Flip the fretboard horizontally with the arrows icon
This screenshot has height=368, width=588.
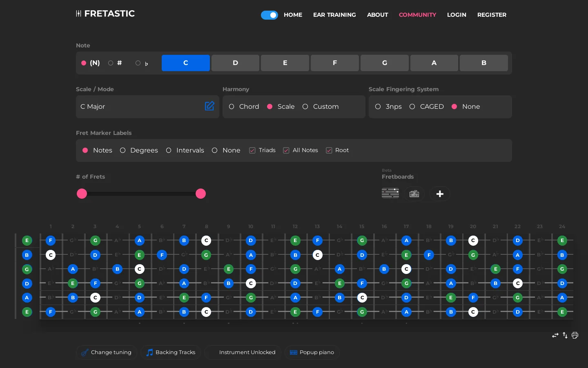[x=555, y=335]
